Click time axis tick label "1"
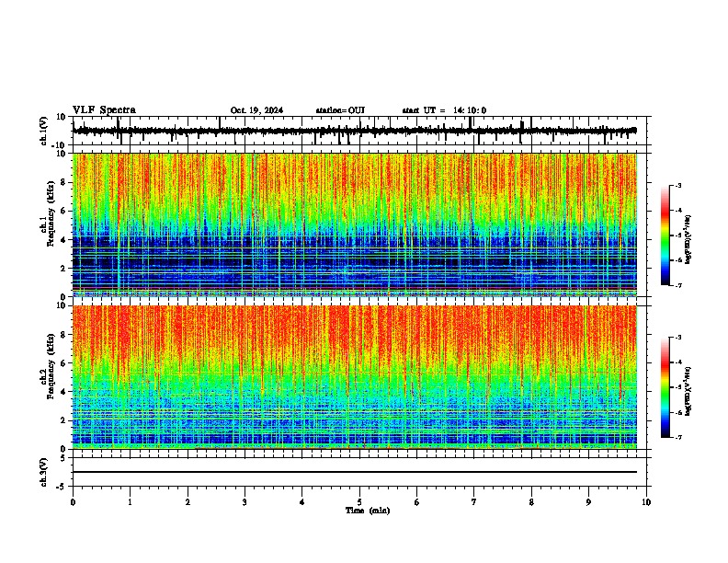The width and height of the screenshot is (728, 563). pos(130,502)
